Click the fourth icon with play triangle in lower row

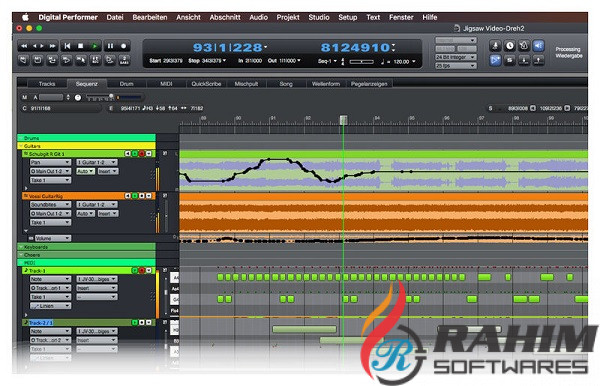[x=67, y=60]
